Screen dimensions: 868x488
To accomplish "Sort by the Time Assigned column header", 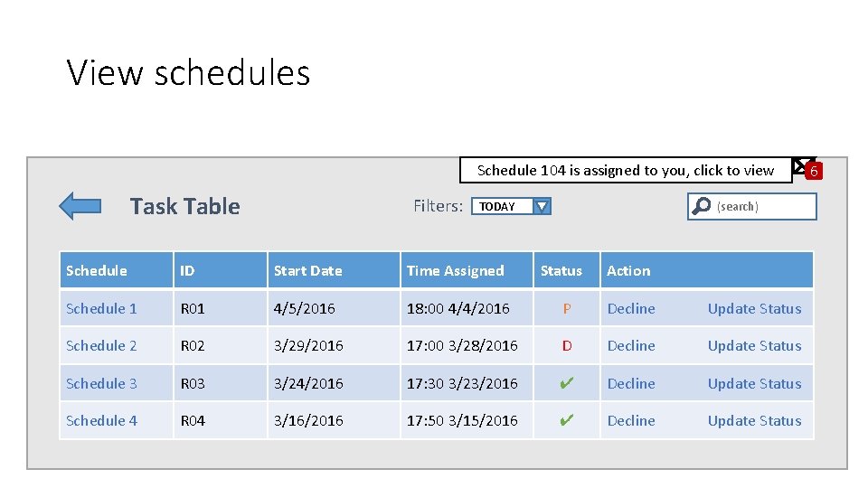I will point(455,270).
